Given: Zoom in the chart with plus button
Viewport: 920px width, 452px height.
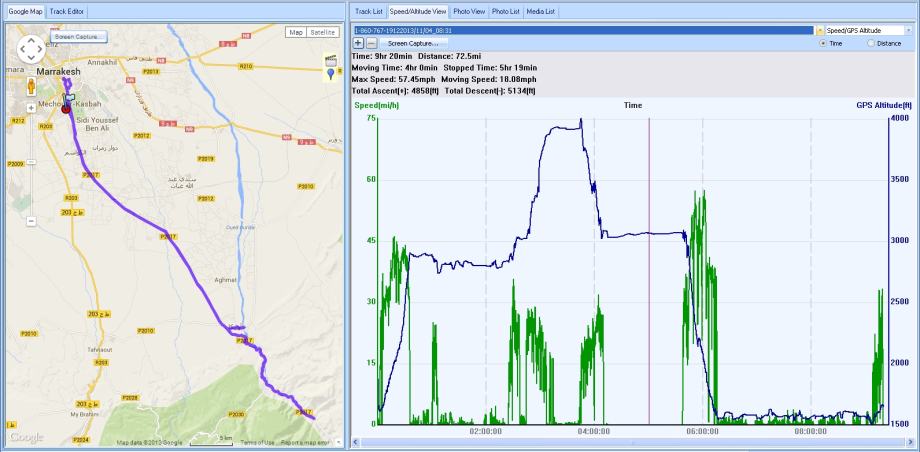Looking at the screenshot, I should pyautogui.click(x=358, y=43).
